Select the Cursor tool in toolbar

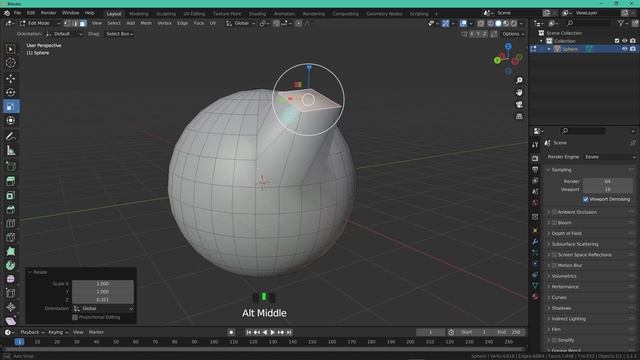pyautogui.click(x=11, y=63)
